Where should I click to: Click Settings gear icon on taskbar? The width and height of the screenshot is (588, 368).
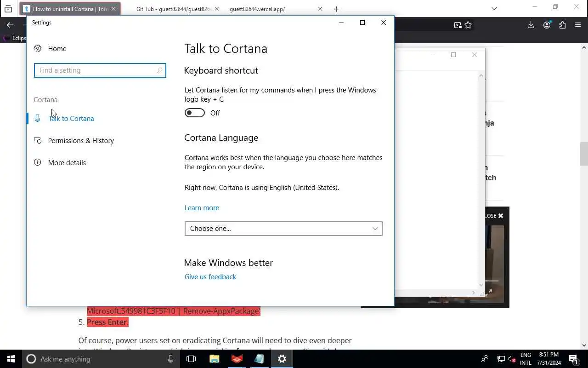pyautogui.click(x=282, y=359)
